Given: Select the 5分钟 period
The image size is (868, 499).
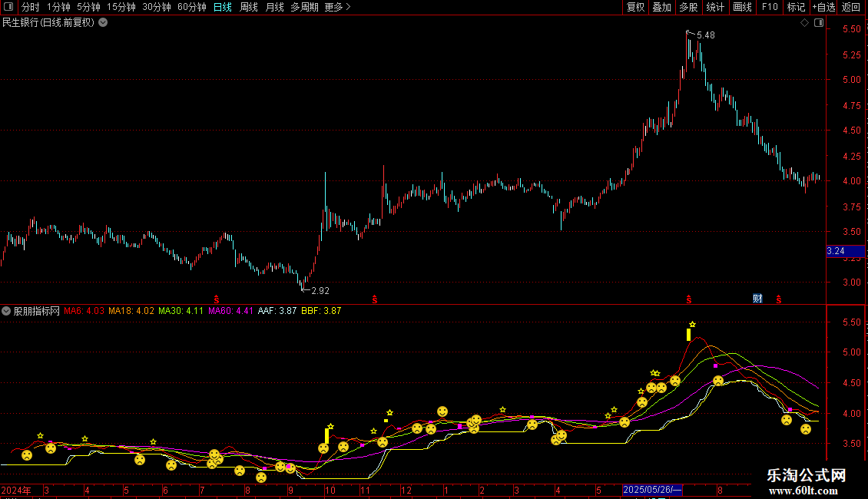Looking at the screenshot, I should click(88, 7).
